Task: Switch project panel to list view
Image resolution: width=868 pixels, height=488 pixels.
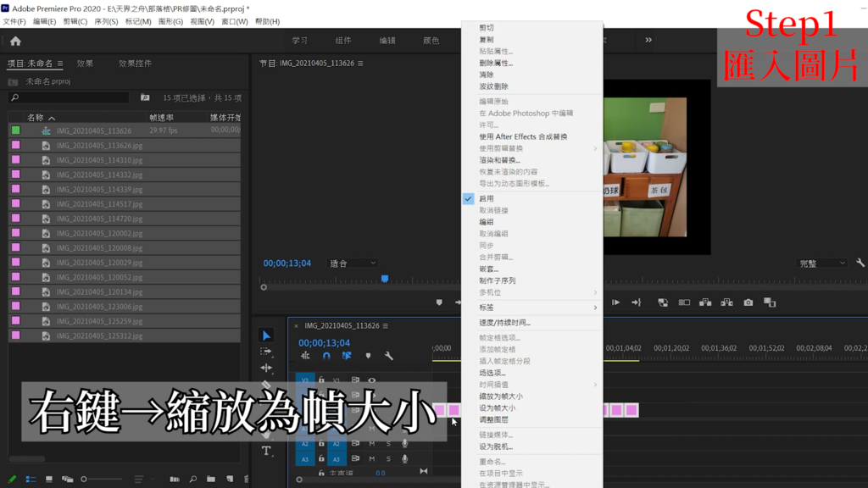Action: [31, 480]
